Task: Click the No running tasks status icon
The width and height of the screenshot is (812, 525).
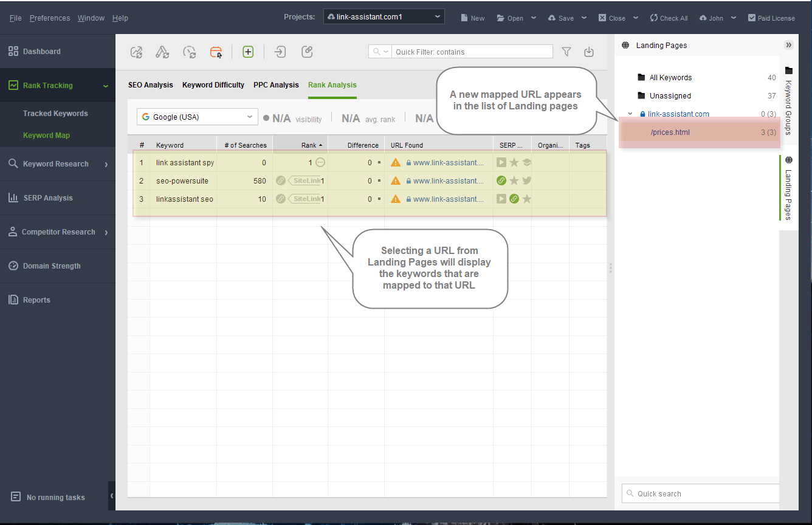Action: pyautogui.click(x=16, y=497)
